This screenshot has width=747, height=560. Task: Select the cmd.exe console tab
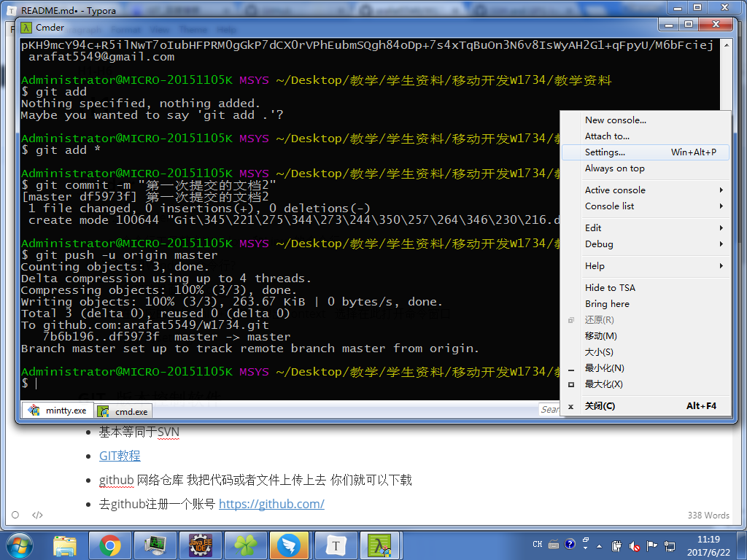click(123, 411)
